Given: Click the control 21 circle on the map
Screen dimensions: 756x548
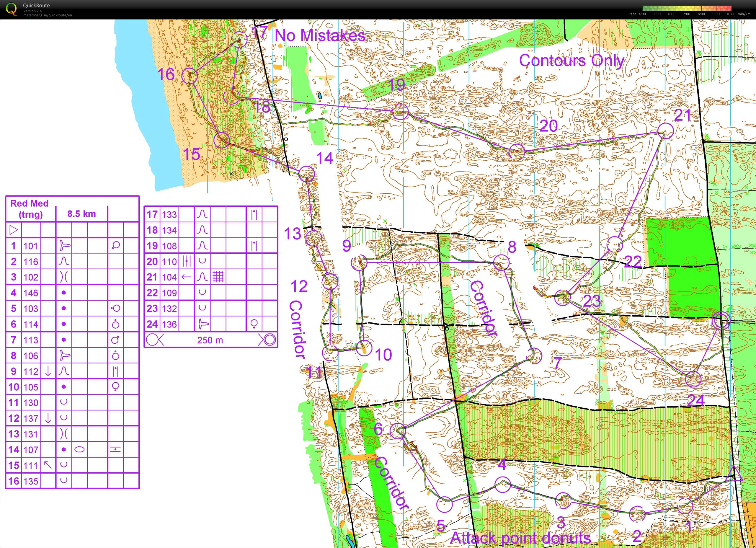Looking at the screenshot, I should pyautogui.click(x=665, y=131).
